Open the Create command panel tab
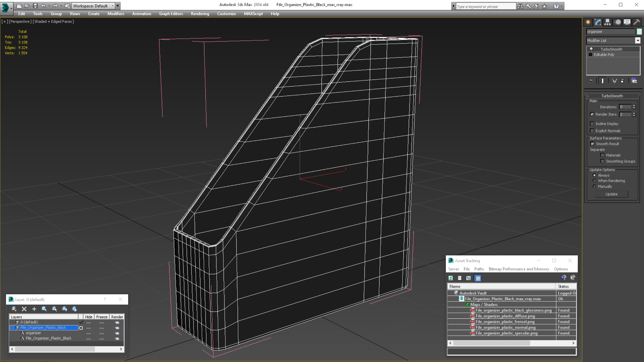The height and width of the screenshot is (362, 644). (x=588, y=22)
